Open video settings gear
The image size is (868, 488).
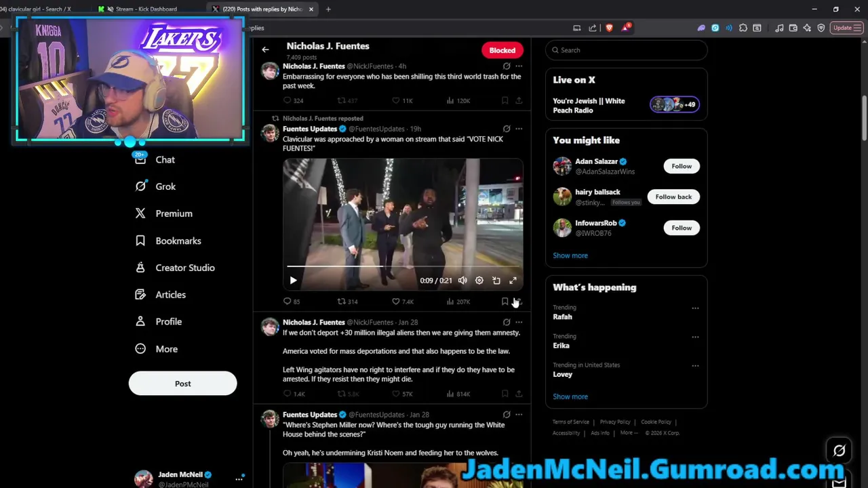[x=479, y=281]
